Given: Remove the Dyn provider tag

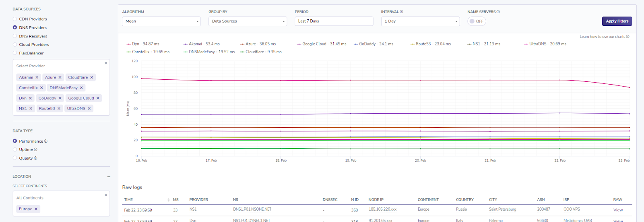Looking at the screenshot, I should (x=30, y=98).
